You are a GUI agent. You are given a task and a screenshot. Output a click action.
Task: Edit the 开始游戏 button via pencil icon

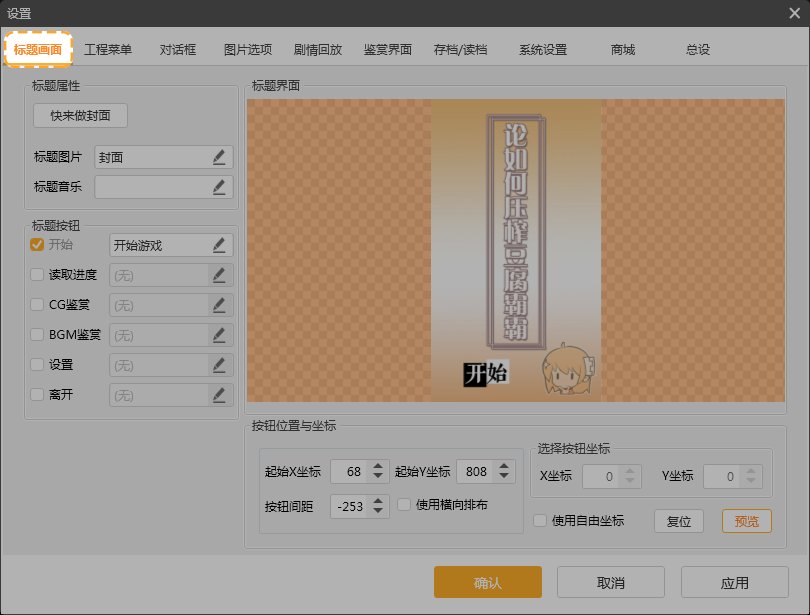[219, 245]
